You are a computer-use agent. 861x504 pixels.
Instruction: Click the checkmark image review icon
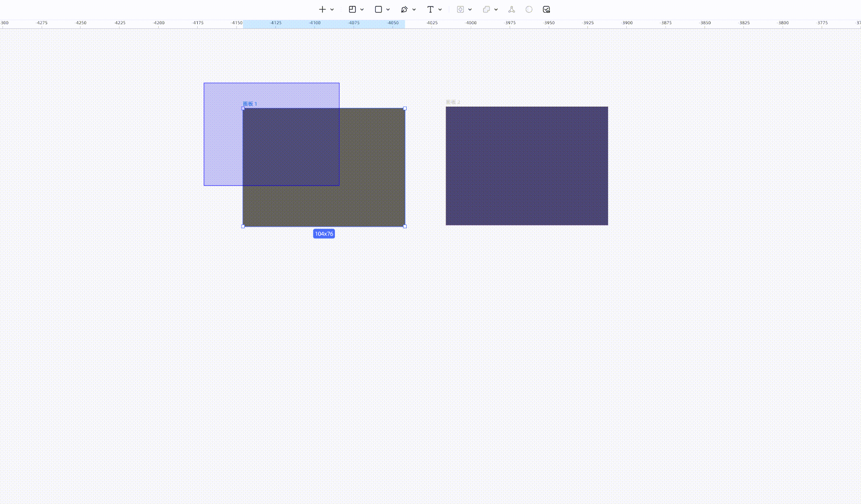(x=546, y=9)
